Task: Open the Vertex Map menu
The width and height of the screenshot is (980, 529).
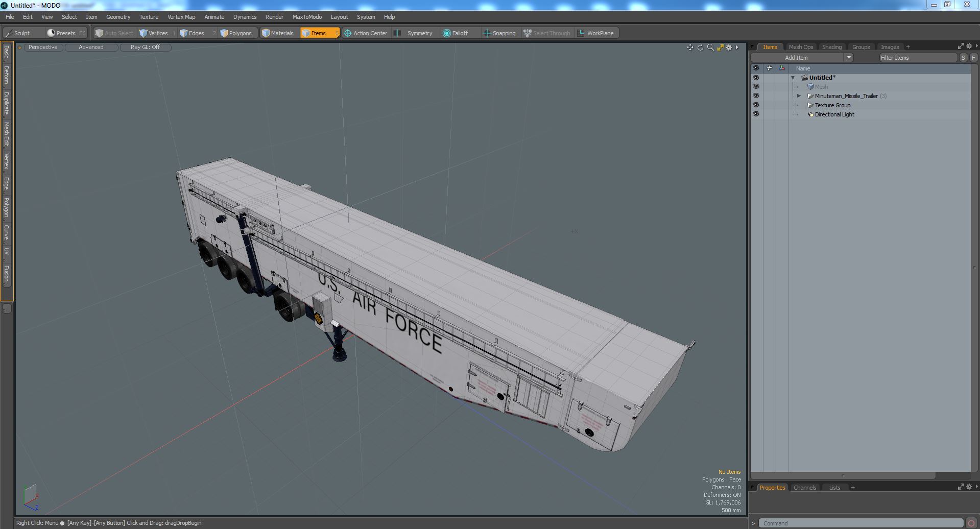Action: point(181,17)
